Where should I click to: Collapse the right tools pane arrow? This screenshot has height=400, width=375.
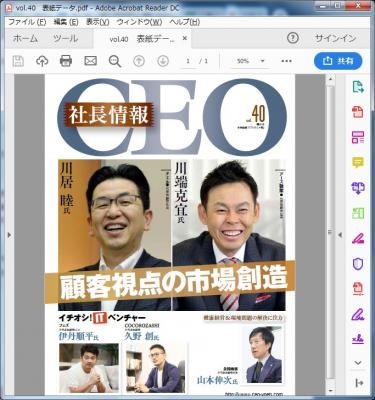pyautogui.click(x=340, y=235)
